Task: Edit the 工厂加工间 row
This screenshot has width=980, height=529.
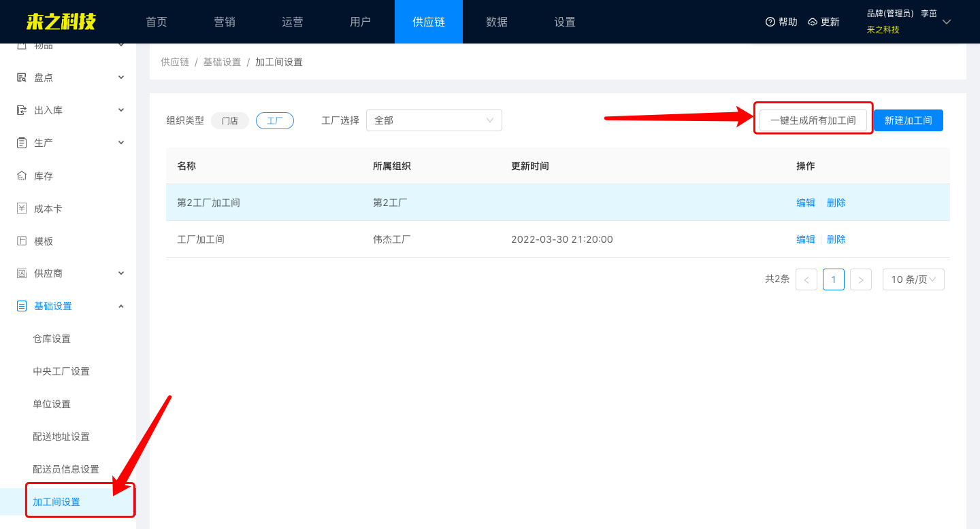Action: pyautogui.click(x=806, y=239)
